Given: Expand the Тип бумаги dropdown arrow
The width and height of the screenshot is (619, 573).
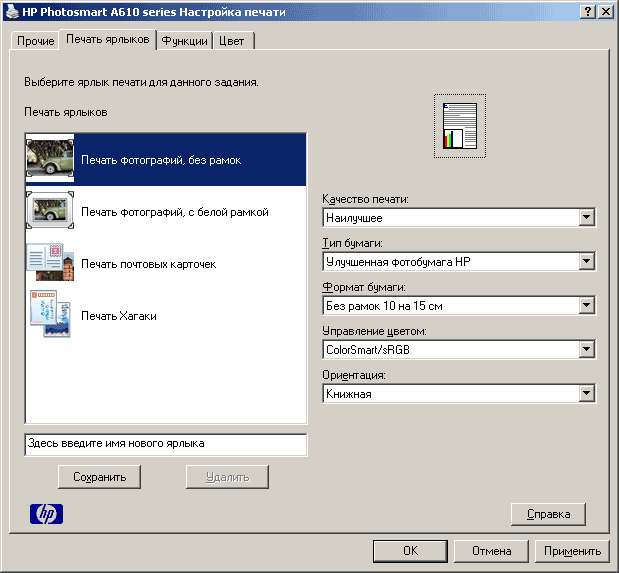Looking at the screenshot, I should (587, 261).
